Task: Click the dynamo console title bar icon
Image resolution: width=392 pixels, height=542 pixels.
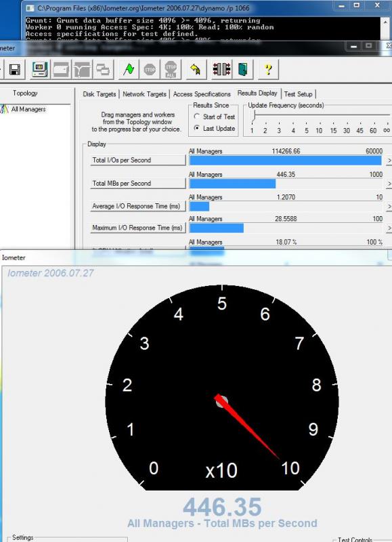Action: coord(30,7)
